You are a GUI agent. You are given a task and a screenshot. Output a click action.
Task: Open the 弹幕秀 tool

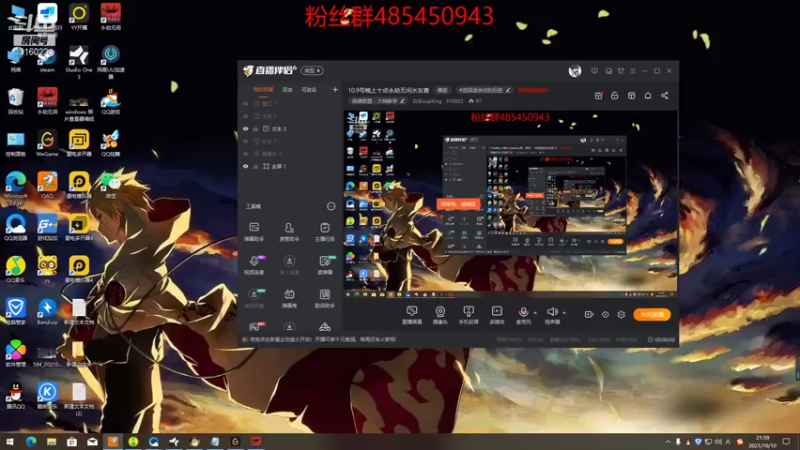(x=289, y=298)
